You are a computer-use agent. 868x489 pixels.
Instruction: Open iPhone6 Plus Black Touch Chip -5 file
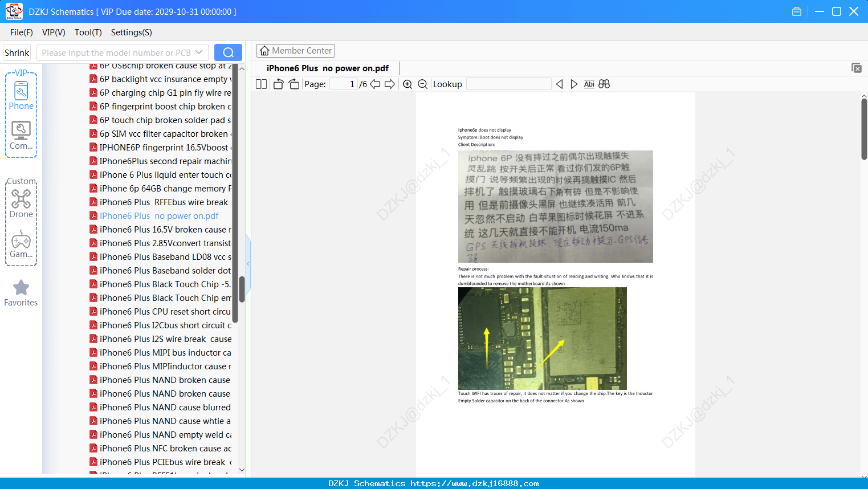[x=165, y=284]
